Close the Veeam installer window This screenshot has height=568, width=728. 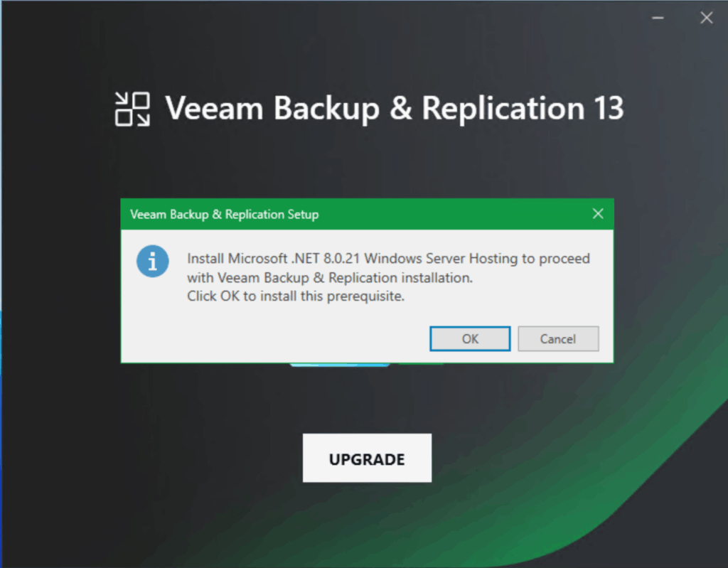click(x=706, y=18)
